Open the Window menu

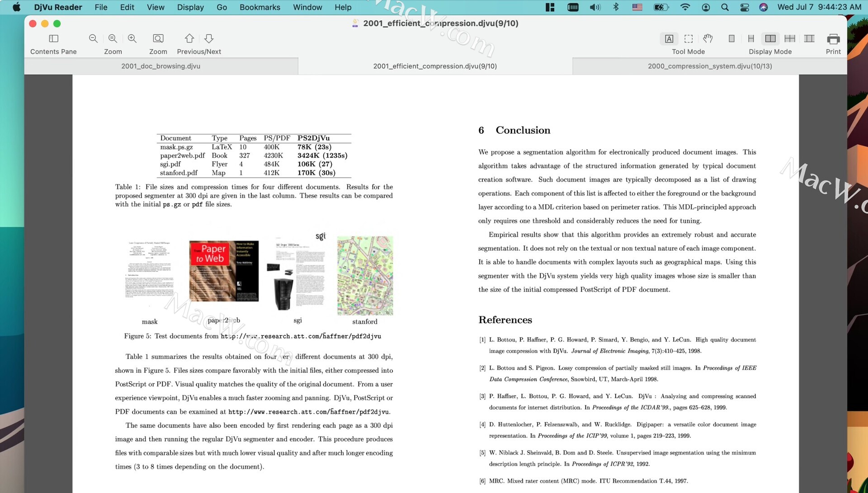point(307,7)
